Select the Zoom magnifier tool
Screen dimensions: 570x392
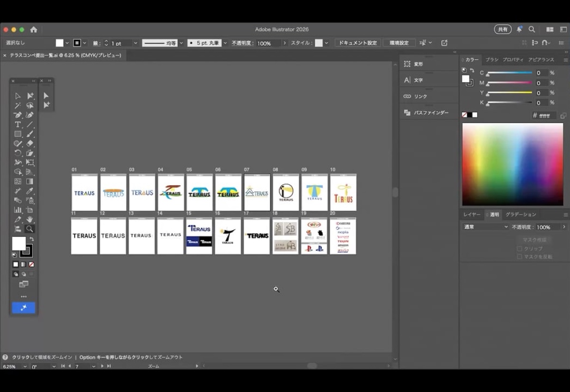pos(30,229)
